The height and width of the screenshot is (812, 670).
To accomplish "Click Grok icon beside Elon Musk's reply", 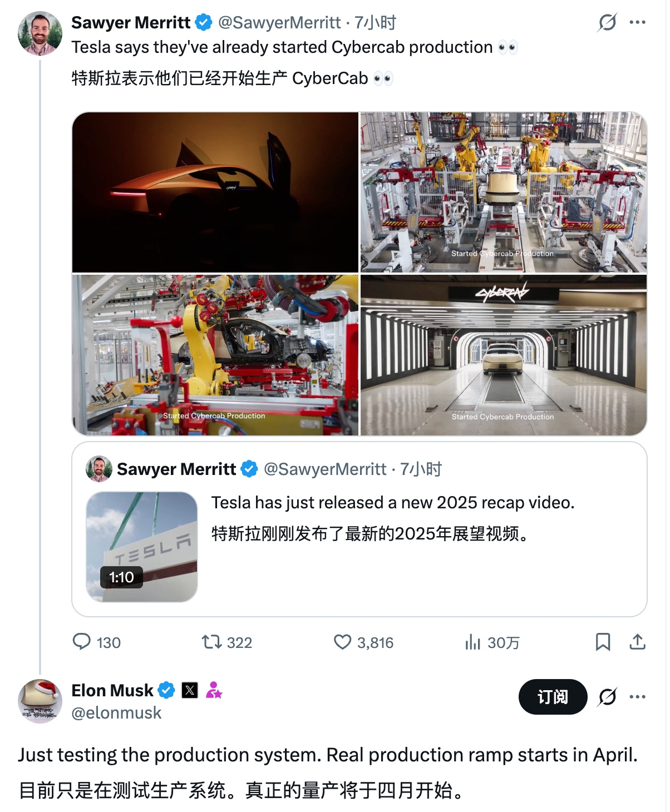I will 607,696.
